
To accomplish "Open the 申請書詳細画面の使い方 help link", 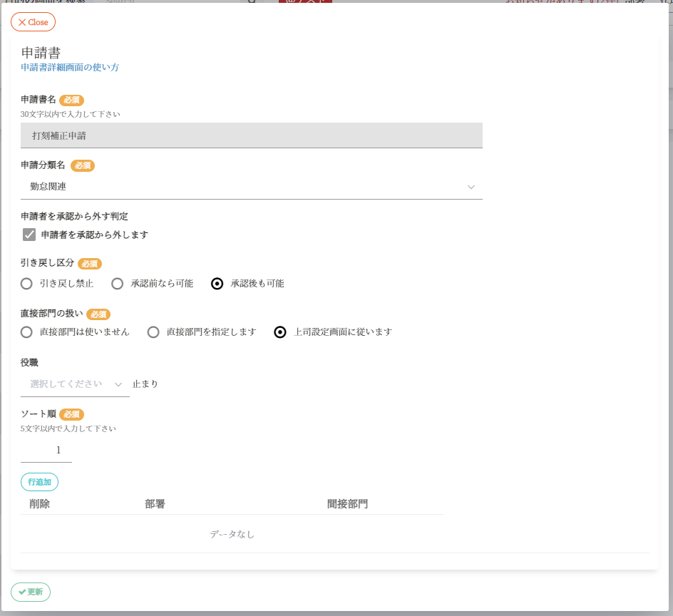I will point(70,68).
